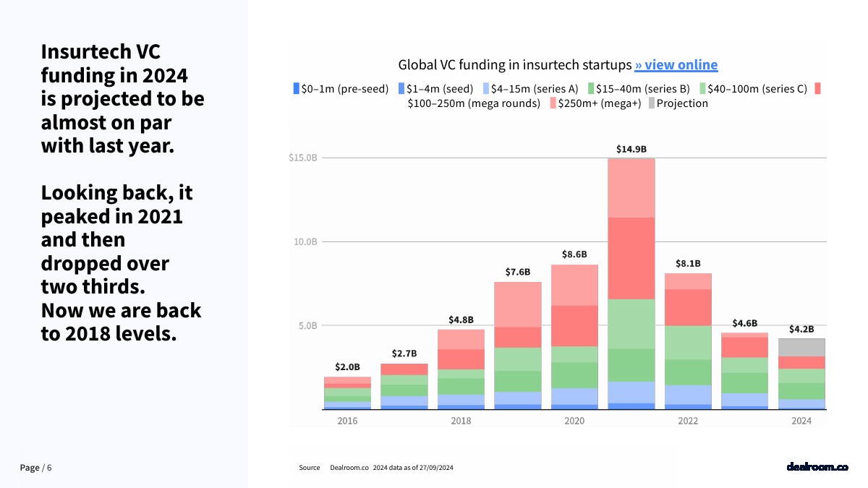
Task: Click the '$100–250m (mega rounds)' legend label
Action: pyautogui.click(x=474, y=103)
